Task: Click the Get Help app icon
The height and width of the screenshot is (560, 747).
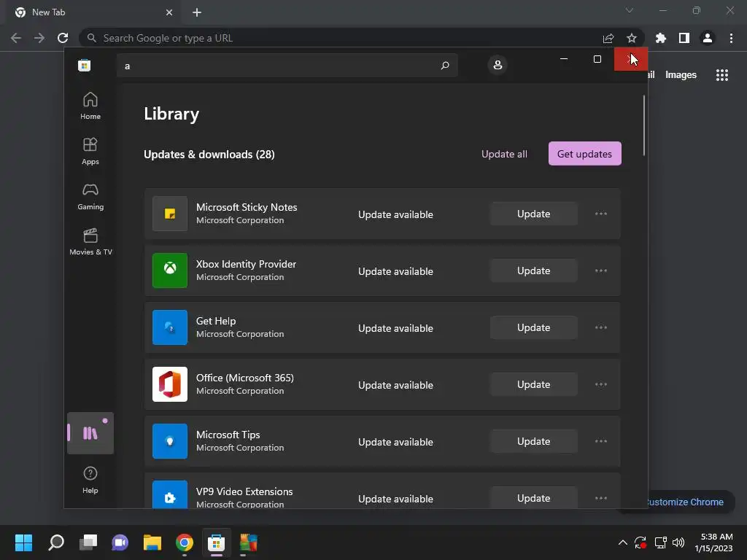Action: click(x=169, y=327)
